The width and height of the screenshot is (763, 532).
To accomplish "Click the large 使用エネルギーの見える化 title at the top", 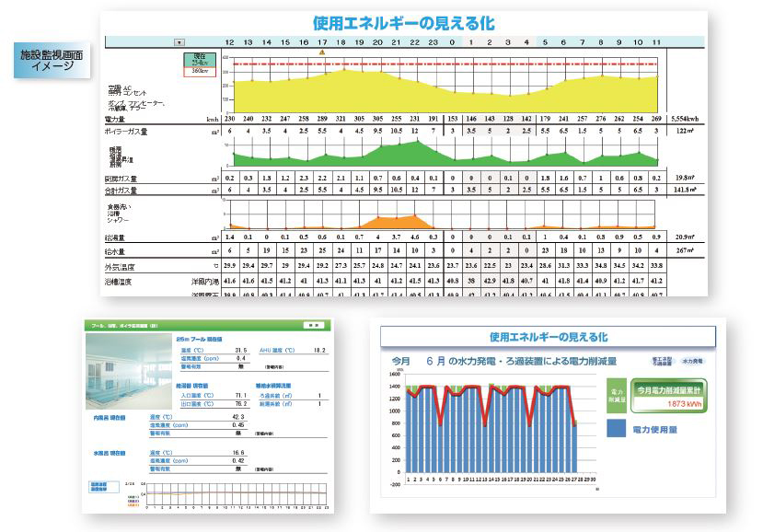I will tap(404, 23).
